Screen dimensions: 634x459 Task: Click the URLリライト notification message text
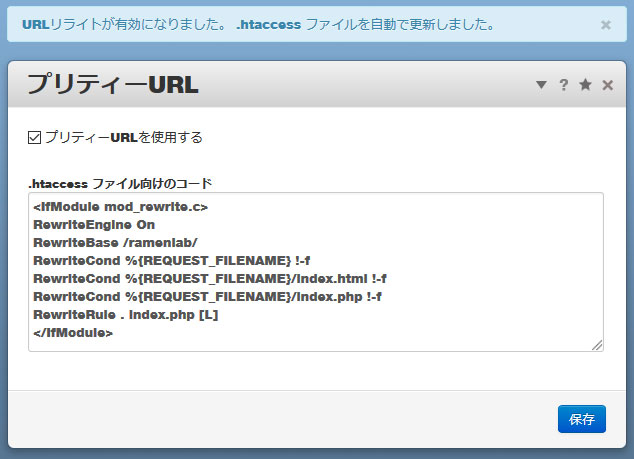[x=258, y=25]
